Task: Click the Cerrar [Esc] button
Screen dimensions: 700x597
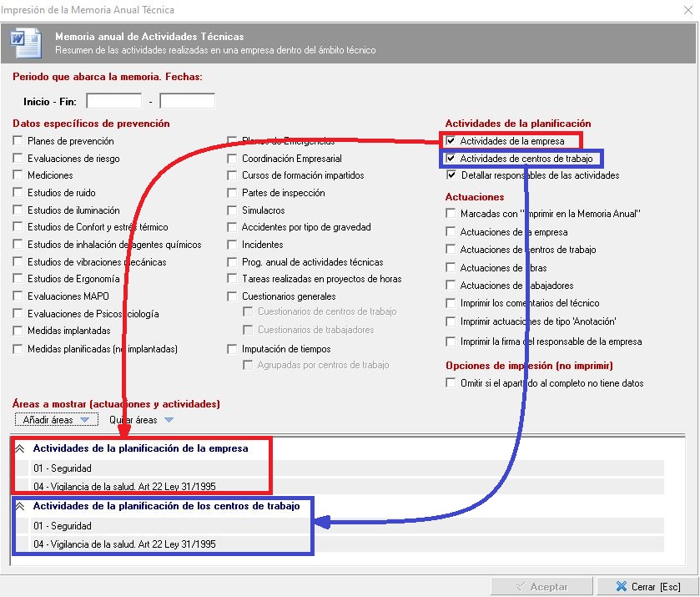Action: (647, 586)
